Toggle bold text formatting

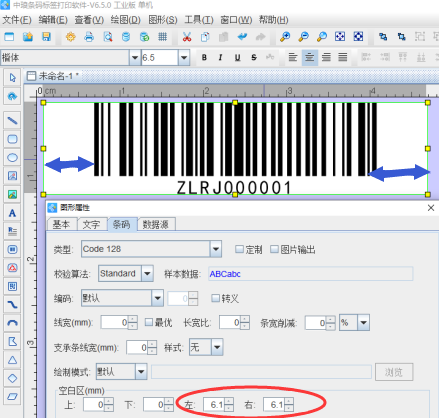pyautogui.click(x=204, y=58)
